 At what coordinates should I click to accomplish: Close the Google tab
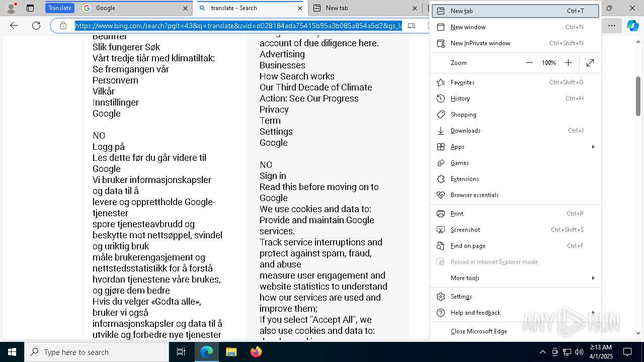tap(185, 8)
